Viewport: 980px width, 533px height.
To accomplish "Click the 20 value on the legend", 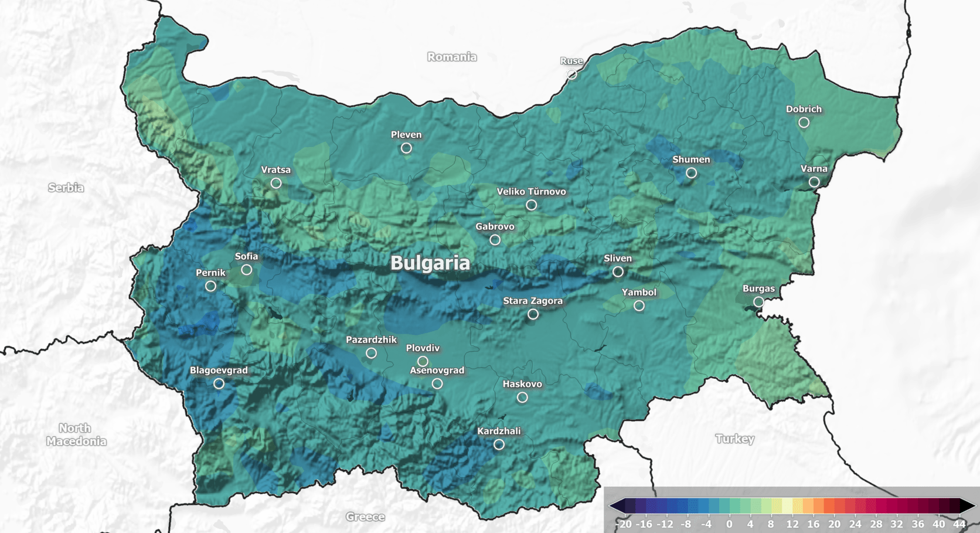I will (x=834, y=524).
